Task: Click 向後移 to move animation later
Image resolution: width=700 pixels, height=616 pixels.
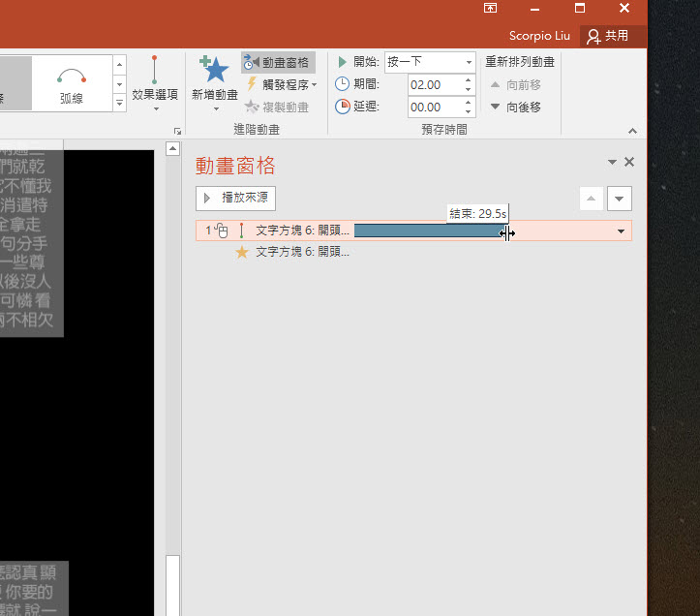Action: coord(515,107)
